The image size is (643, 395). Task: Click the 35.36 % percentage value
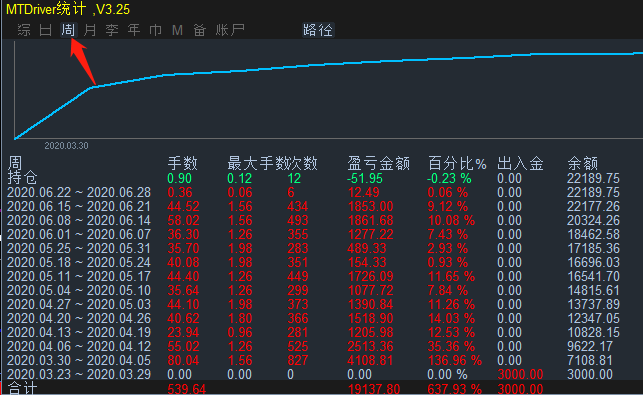click(451, 347)
